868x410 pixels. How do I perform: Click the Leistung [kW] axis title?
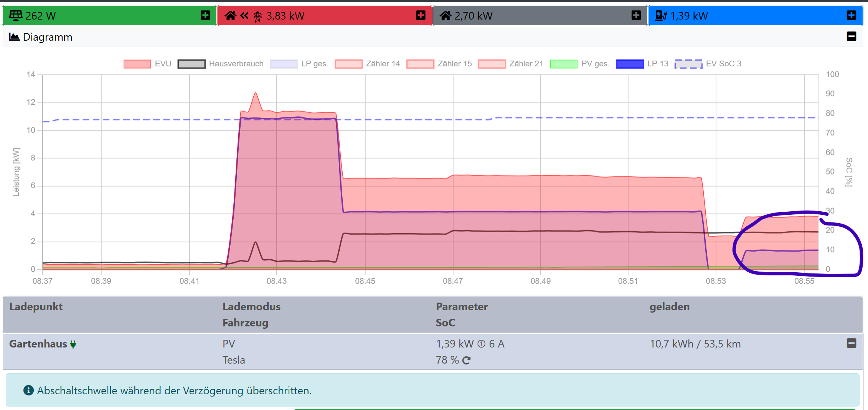16,172
